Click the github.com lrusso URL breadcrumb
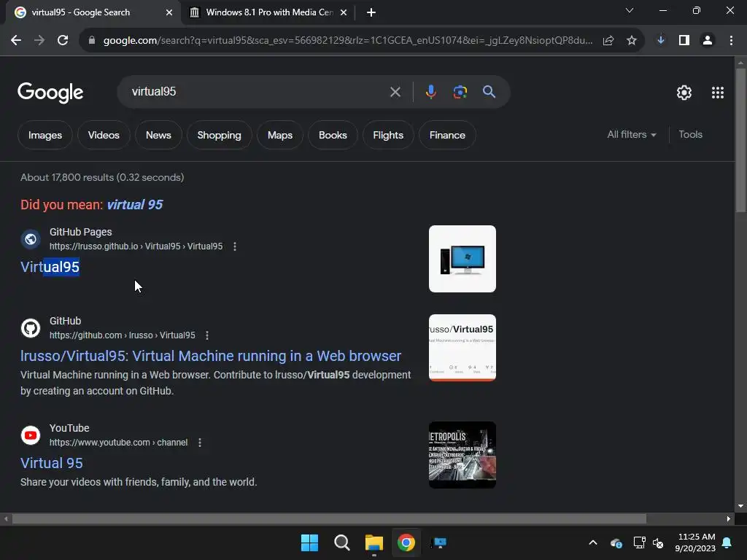747x560 pixels. [123, 335]
